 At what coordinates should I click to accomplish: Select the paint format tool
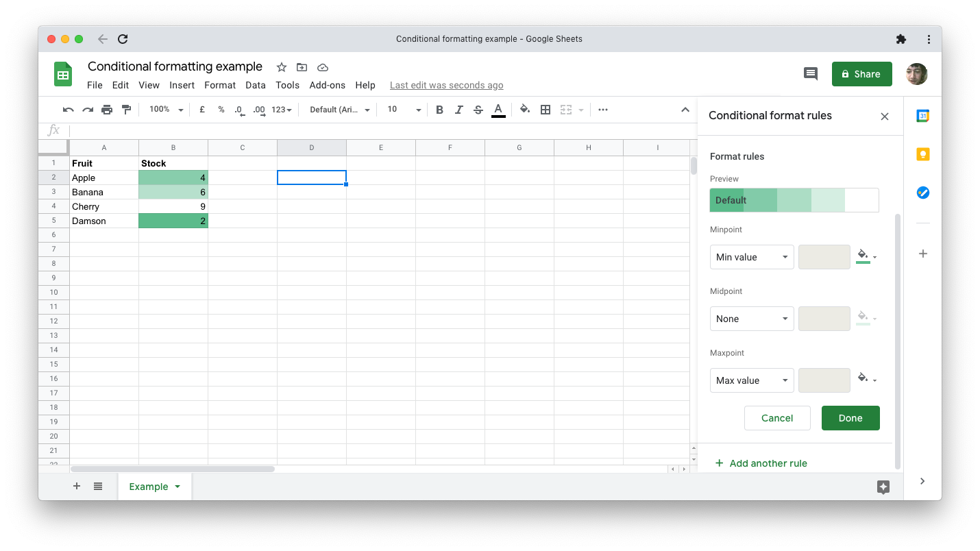126,110
